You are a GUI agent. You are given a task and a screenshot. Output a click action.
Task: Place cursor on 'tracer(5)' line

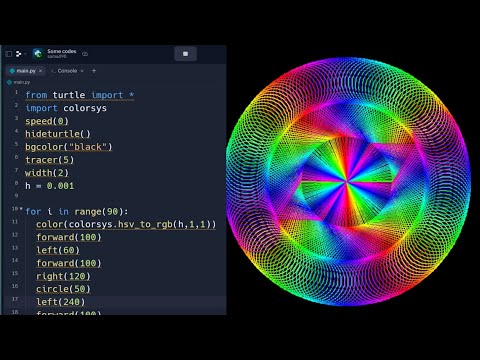tap(50, 160)
